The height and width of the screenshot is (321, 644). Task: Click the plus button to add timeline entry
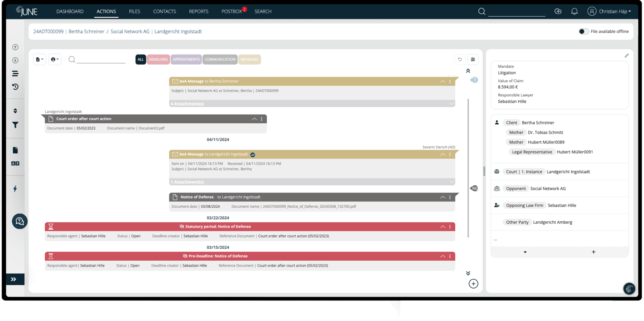pos(474,284)
